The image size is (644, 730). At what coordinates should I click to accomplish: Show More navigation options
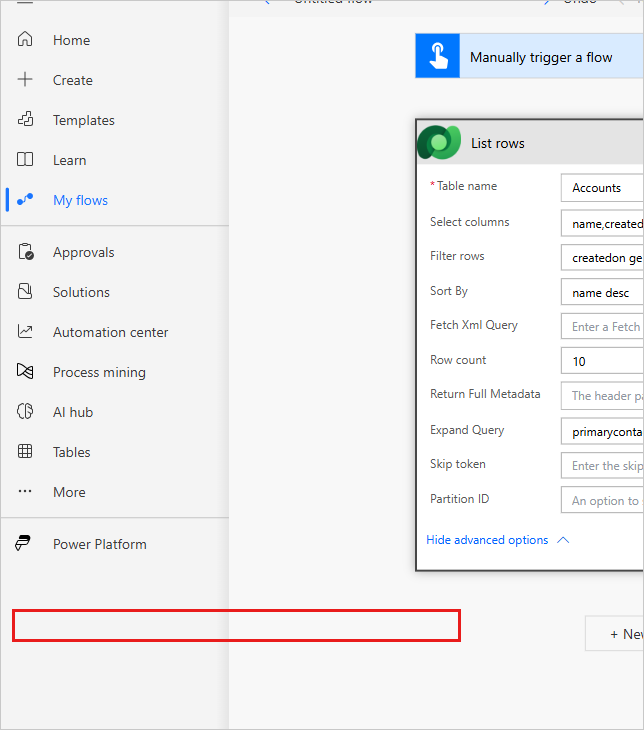click(69, 493)
